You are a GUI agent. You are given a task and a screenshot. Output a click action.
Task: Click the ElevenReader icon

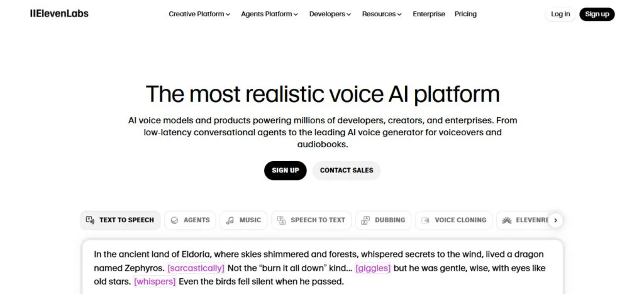508,220
